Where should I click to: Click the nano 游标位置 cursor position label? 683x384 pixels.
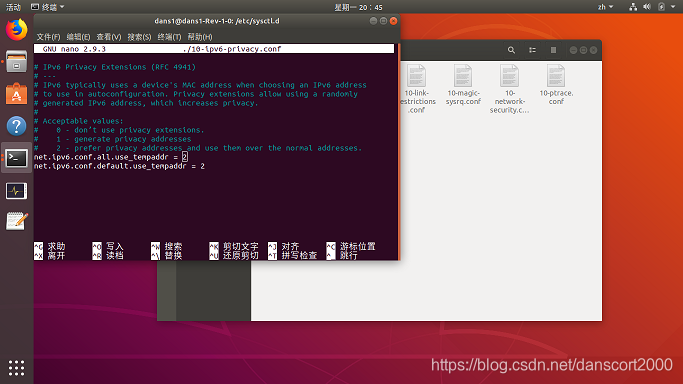tap(357, 246)
